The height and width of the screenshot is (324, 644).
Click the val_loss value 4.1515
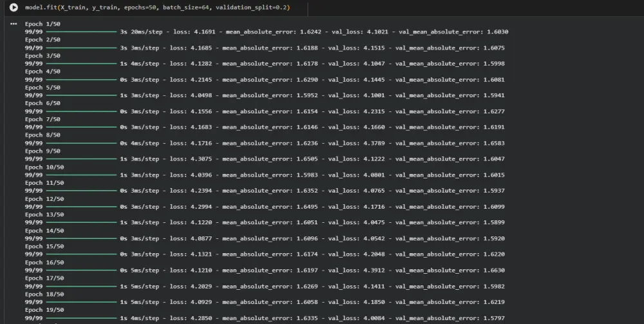374,48
